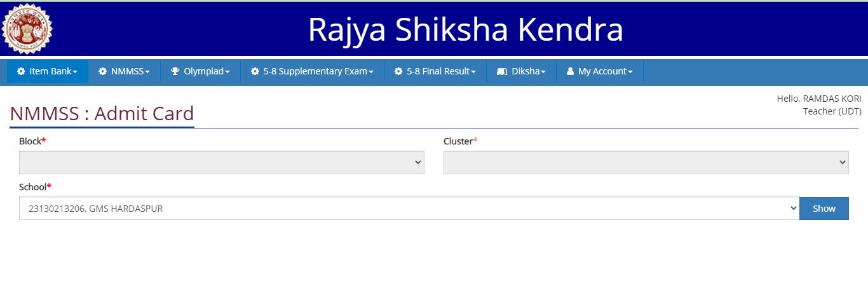The height and width of the screenshot is (283, 868).
Task: Click the Rajya Shiksha Kendra header title
Action: (x=465, y=29)
